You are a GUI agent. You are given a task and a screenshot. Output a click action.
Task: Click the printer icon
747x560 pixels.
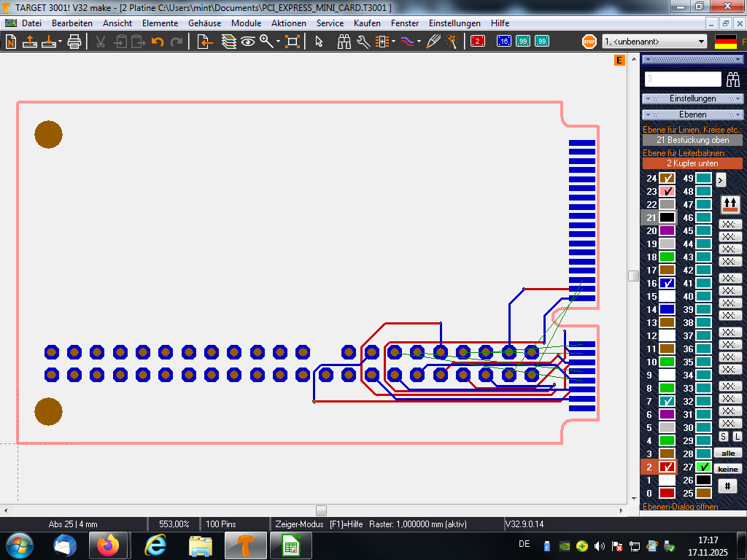tap(74, 42)
